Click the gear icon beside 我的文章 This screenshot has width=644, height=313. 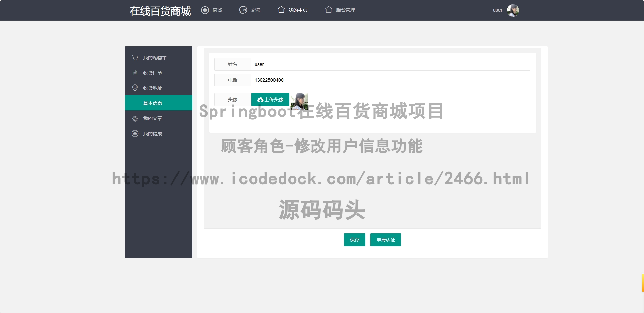point(135,119)
